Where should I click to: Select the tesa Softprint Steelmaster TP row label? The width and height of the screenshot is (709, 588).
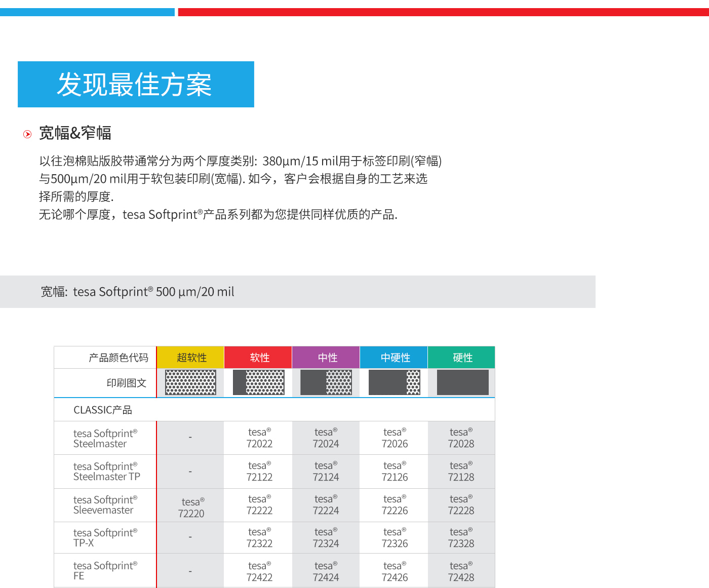click(x=107, y=472)
